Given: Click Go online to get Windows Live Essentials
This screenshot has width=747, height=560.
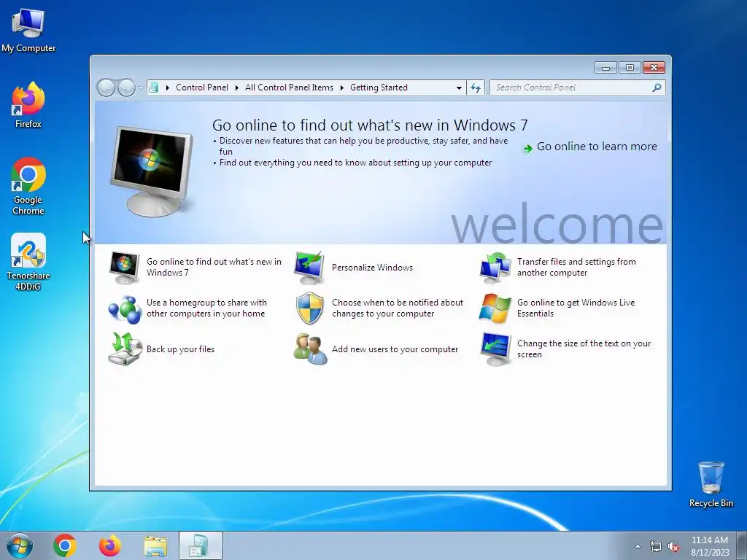Looking at the screenshot, I should point(576,308).
